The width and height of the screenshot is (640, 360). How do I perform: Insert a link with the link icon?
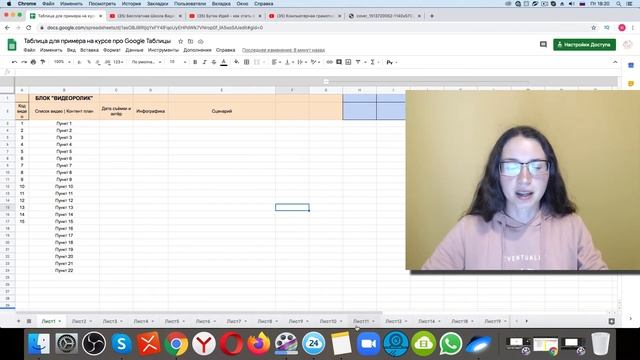pos(329,62)
